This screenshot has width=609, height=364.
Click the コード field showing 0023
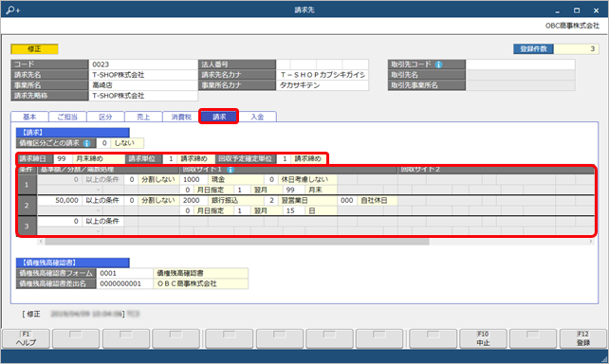(x=143, y=64)
